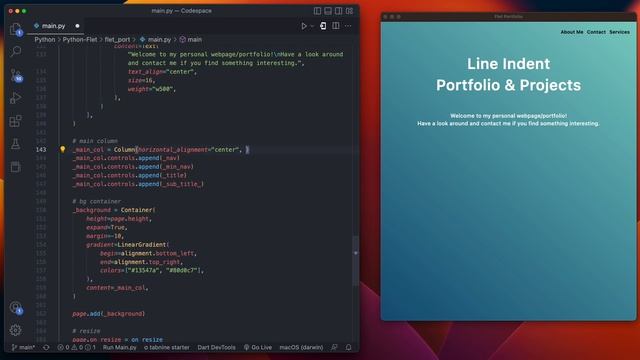Viewport: 640px width, 360px height.
Task: Open the Testing flask view
Action: pyautogui.click(x=16, y=144)
